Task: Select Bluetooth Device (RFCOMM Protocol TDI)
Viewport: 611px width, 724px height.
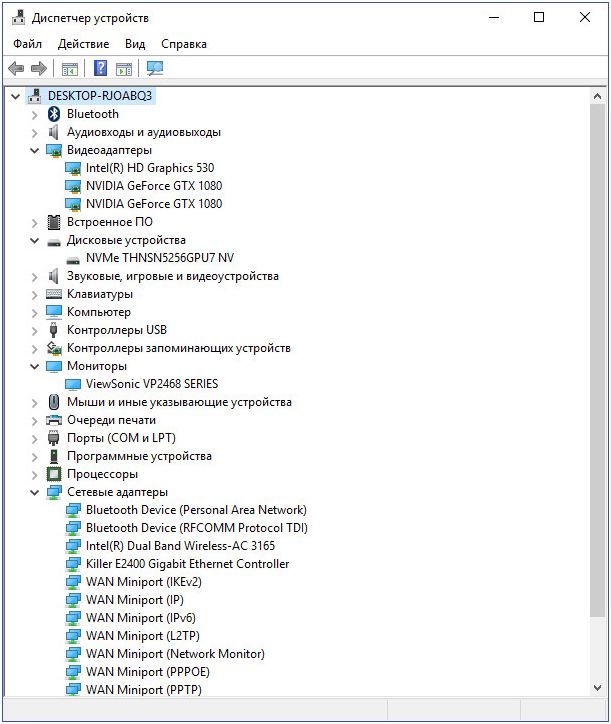Action: click(197, 528)
